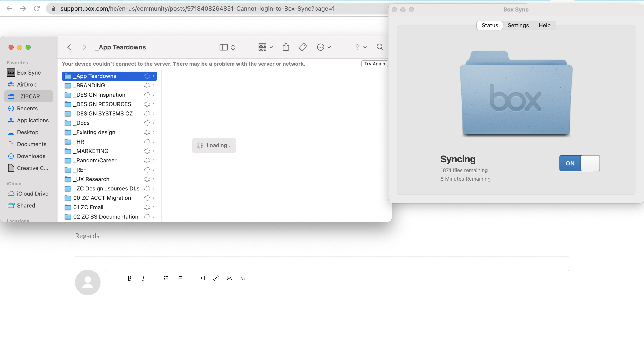Viewport: 644px width, 343px height.
Task: Open iCloud Drive in Finder sidebar
Action: point(29,194)
